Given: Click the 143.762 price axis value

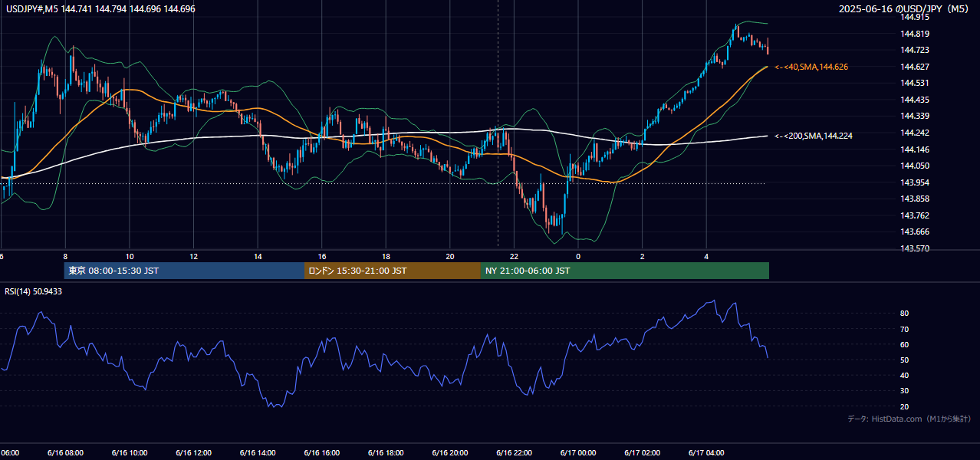Looking at the screenshot, I should [915, 215].
